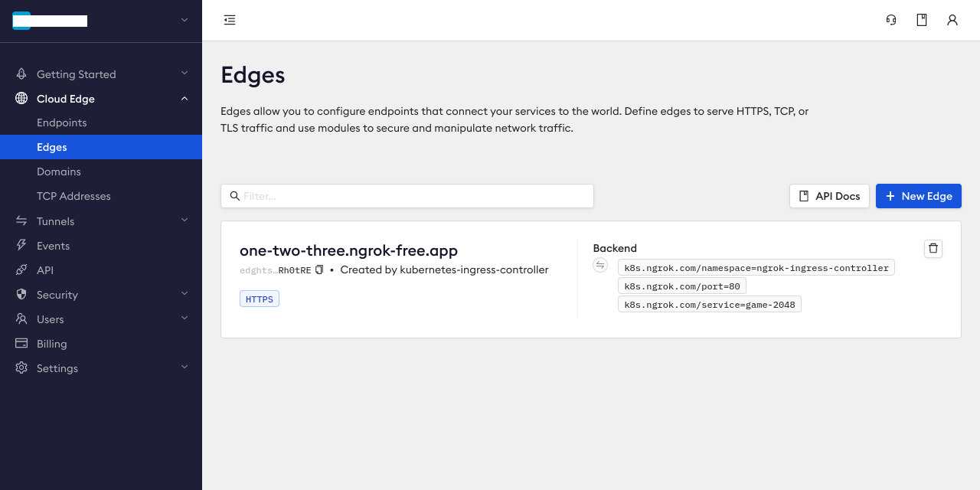980x490 pixels.
Task: Click the Settings gear icon
Action: pos(21,368)
